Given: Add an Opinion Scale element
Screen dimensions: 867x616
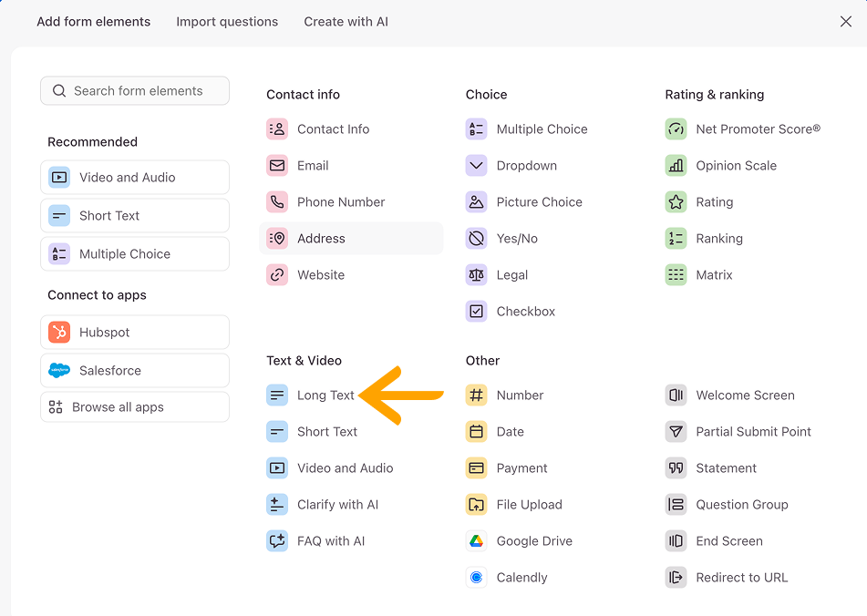Looking at the screenshot, I should coord(736,166).
